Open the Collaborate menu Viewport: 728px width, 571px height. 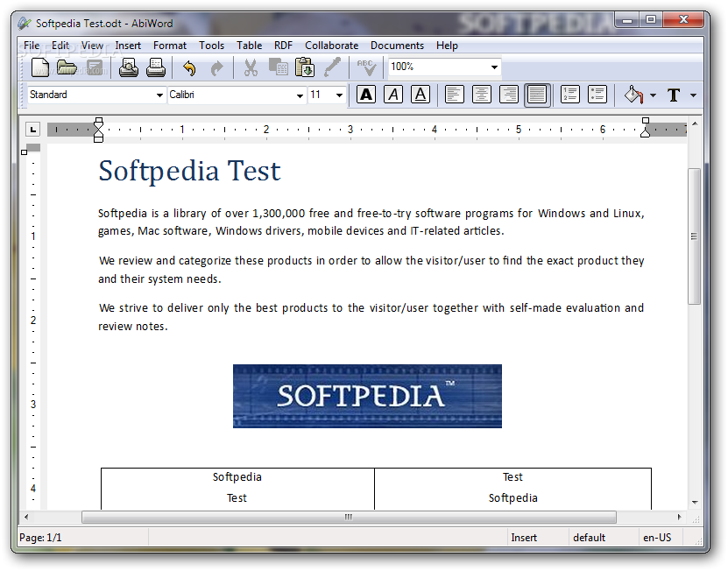(x=331, y=46)
